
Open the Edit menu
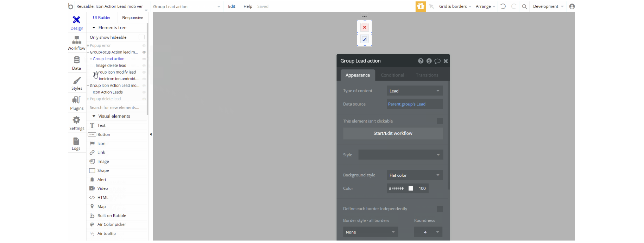[x=232, y=6]
